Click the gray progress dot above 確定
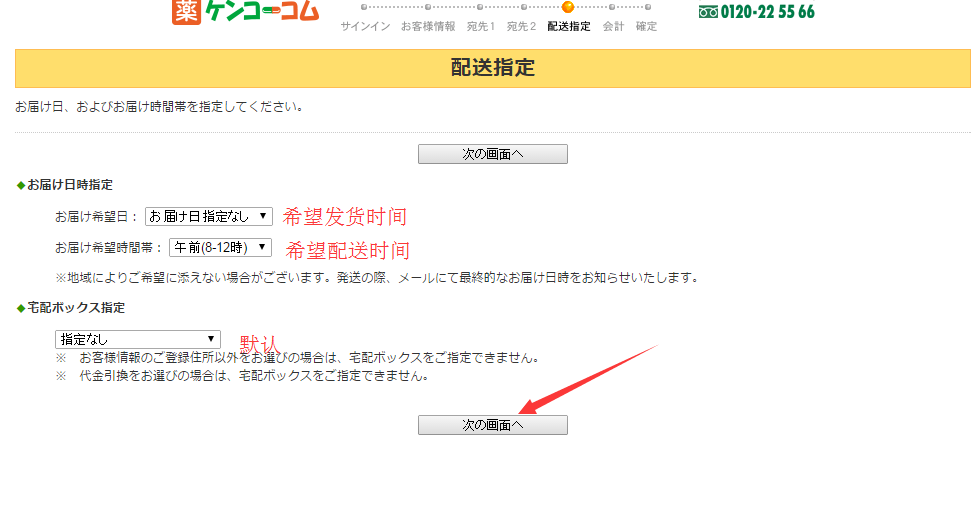The width and height of the screenshot is (974, 508). (x=646, y=7)
